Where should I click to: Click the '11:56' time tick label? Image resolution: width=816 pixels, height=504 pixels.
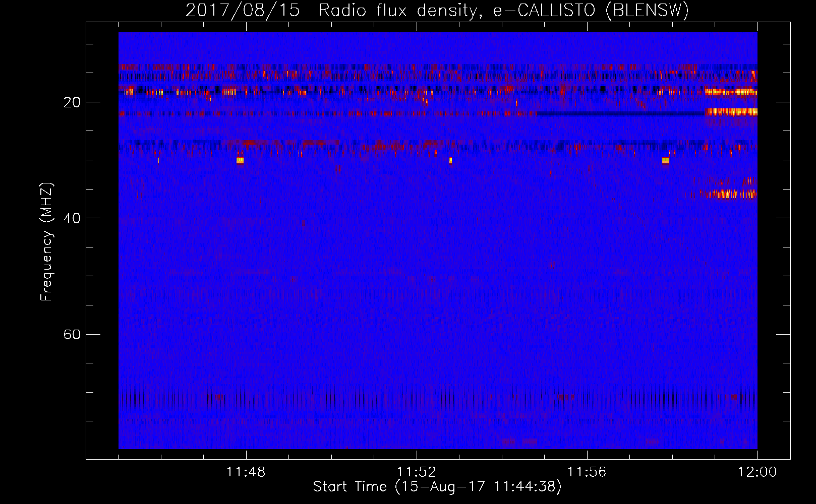587,472
